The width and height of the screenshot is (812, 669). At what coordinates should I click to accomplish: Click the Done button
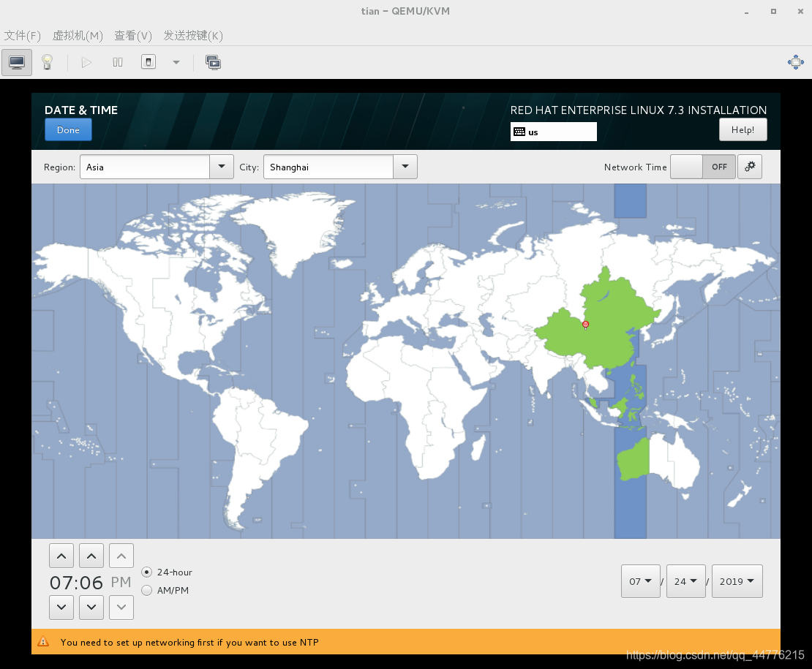[x=68, y=130]
